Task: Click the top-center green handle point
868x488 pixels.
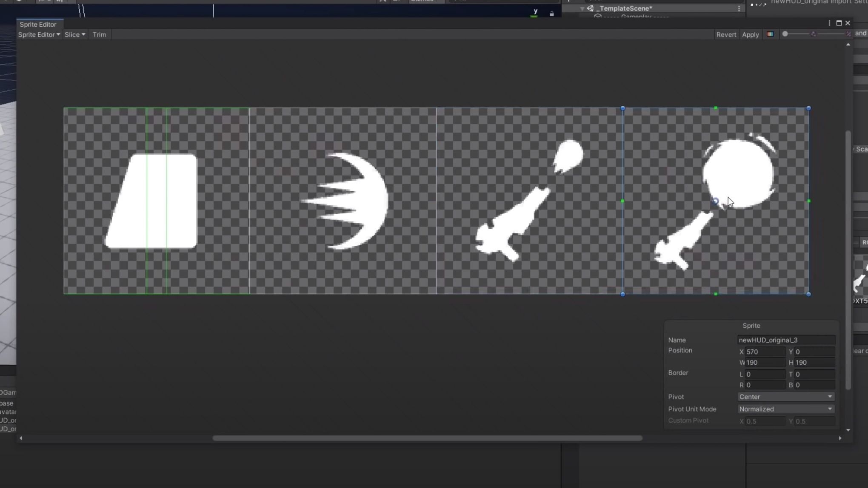Action: [715, 108]
